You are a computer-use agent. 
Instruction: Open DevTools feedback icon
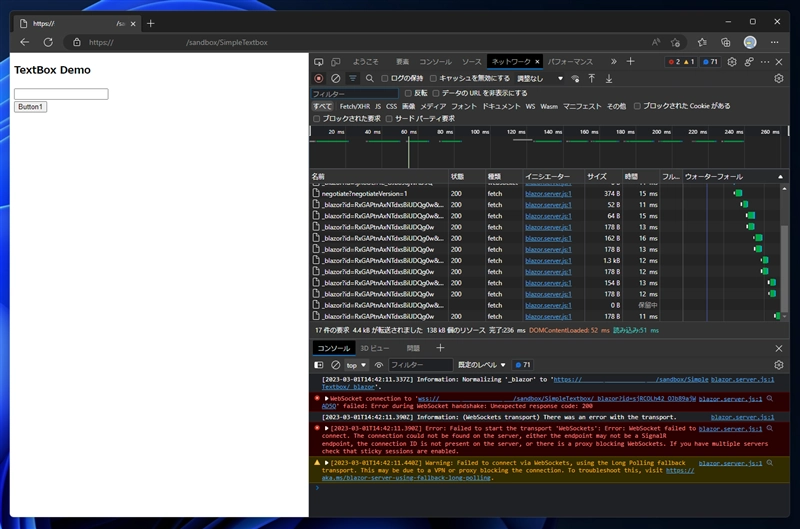[x=749, y=62]
